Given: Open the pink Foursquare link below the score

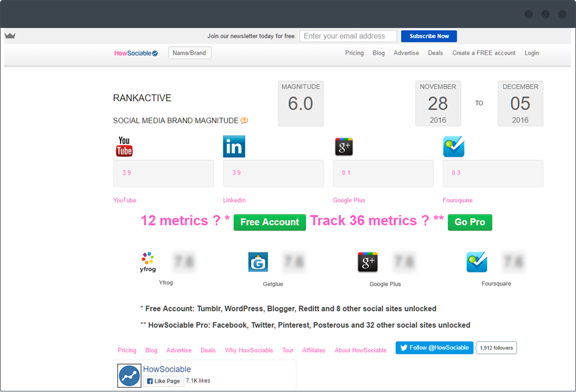Looking at the screenshot, I should point(458,200).
